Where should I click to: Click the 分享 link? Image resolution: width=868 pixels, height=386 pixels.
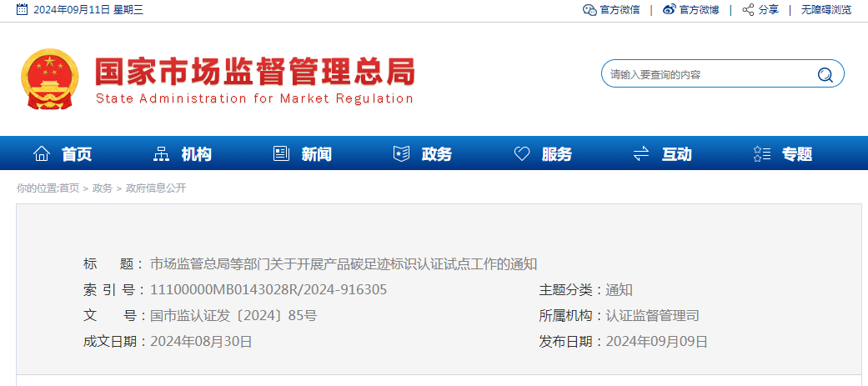pos(768,9)
